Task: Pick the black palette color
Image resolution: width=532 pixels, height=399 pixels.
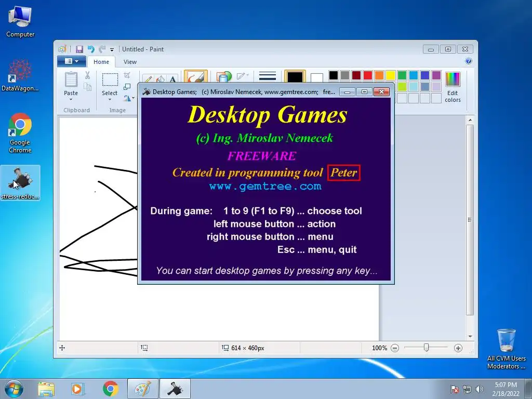Action: point(333,75)
